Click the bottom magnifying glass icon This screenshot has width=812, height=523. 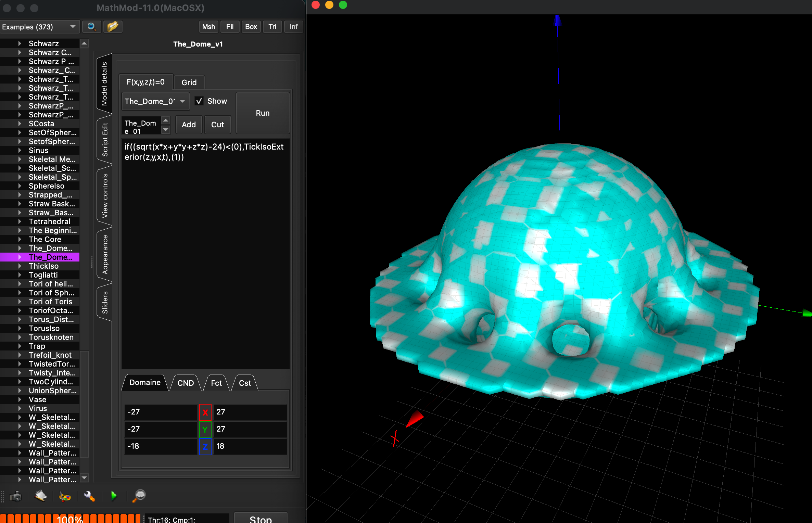click(139, 496)
